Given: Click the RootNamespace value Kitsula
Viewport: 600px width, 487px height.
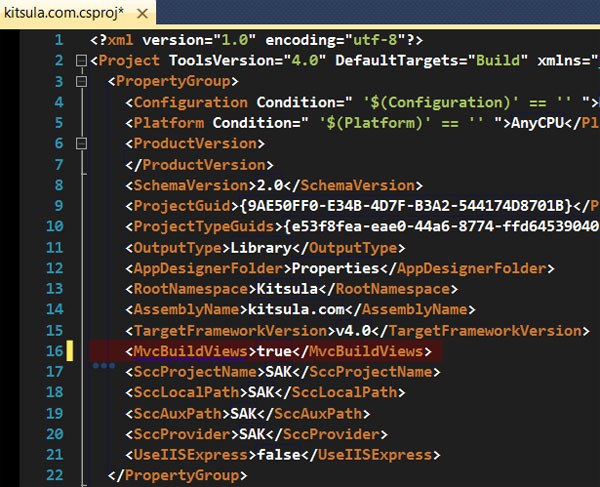Looking at the screenshot, I should point(287,289).
